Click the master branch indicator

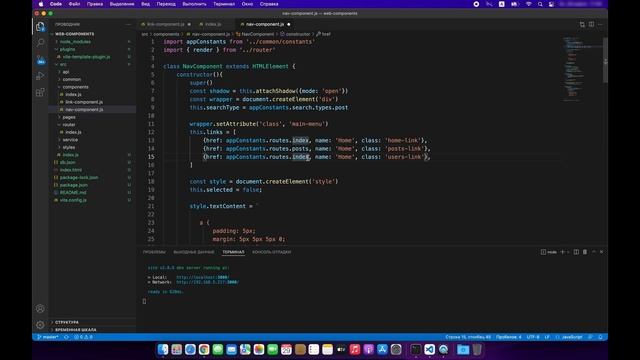coord(48,337)
